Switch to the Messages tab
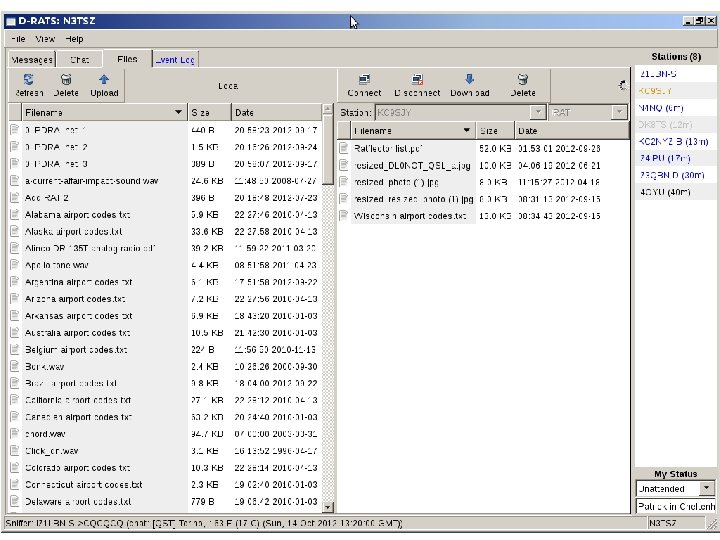This screenshot has width=720, height=540. tap(32, 60)
